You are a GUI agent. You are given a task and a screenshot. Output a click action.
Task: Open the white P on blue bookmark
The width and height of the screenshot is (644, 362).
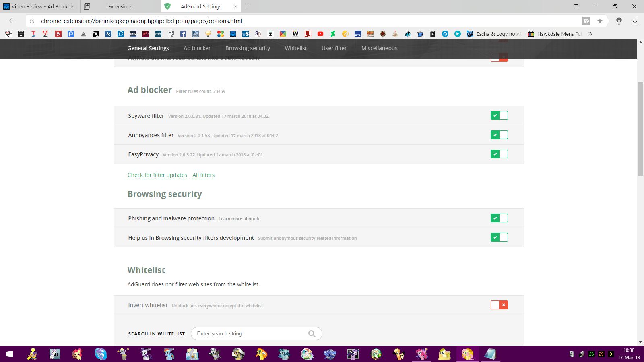click(71, 34)
